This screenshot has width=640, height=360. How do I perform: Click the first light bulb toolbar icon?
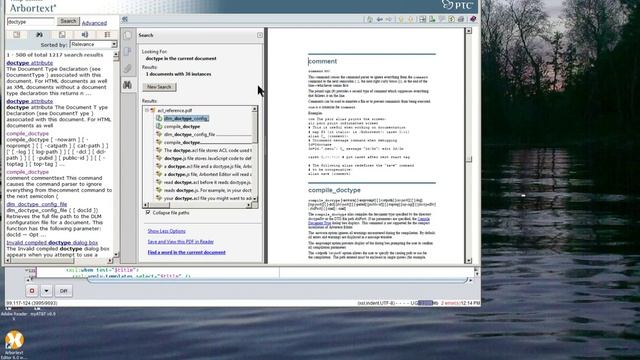[401, 19]
